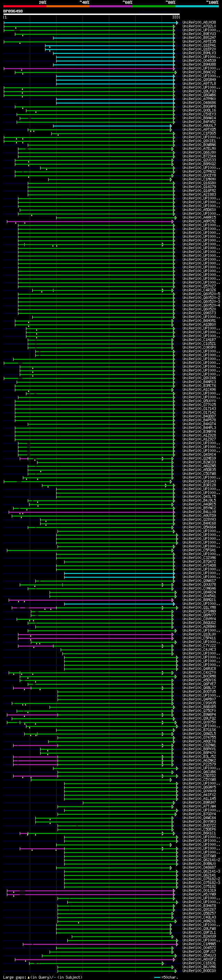Viewport: 222px width, 980px height.
Task: Click UniRef100_Q62141-2 label
Action: pos(201,860)
